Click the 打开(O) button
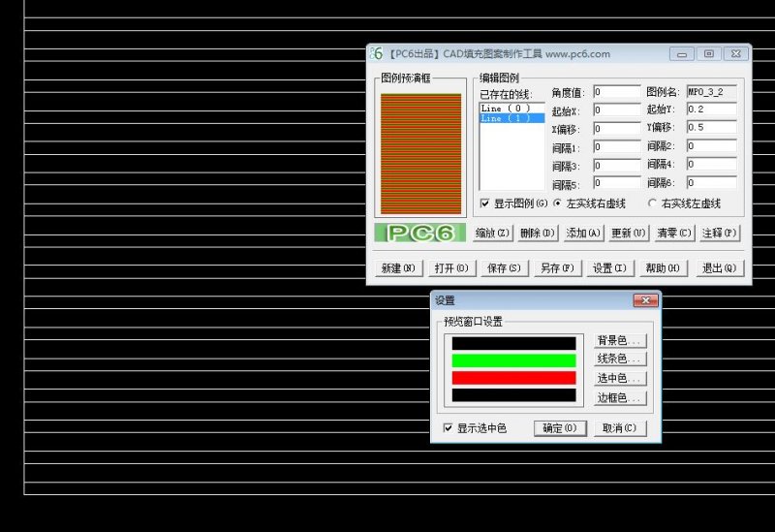 451,268
